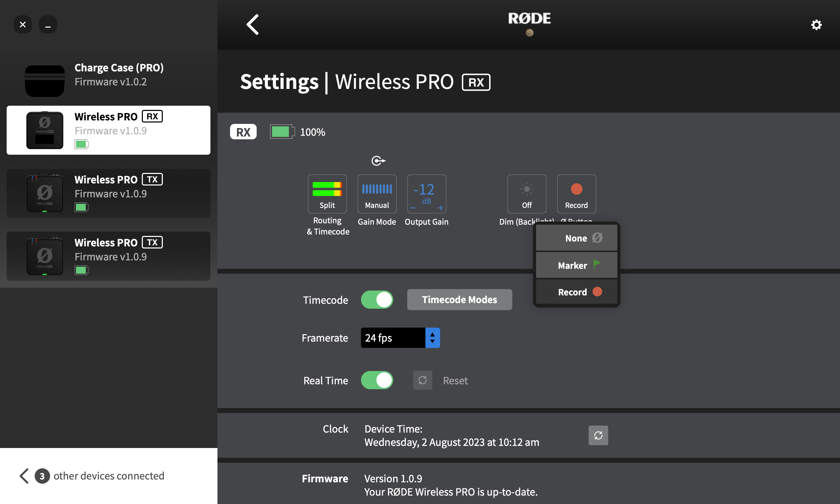
Task: Click the framerate stepper arrows
Action: click(x=433, y=337)
